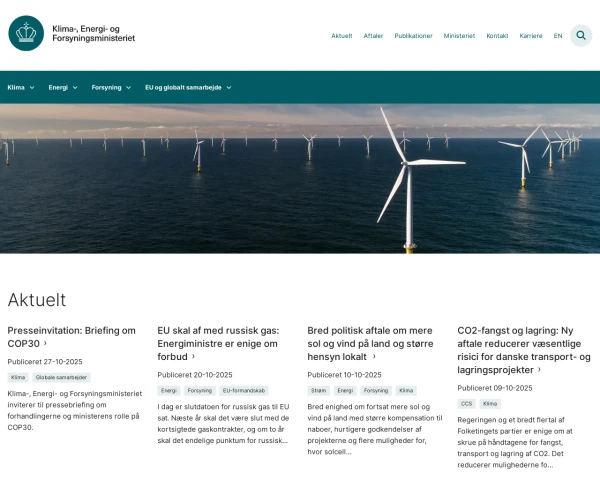Click the text 'Publiceret 27-10-2025'
Image resolution: width=600 pixels, height=480 pixels.
45,362
